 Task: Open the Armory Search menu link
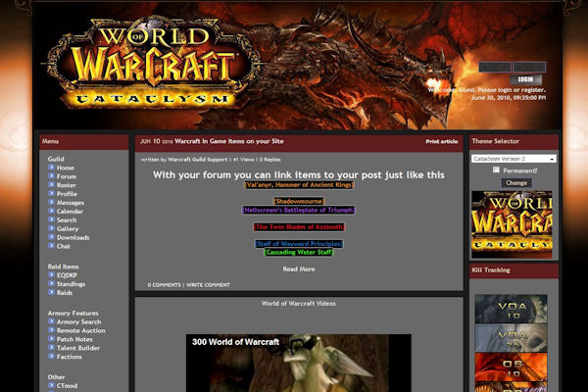78,321
